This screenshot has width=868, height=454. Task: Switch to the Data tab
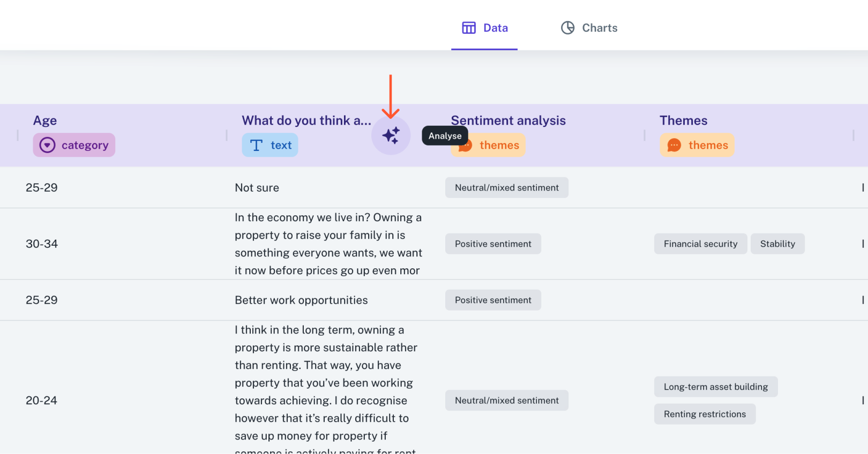click(485, 28)
